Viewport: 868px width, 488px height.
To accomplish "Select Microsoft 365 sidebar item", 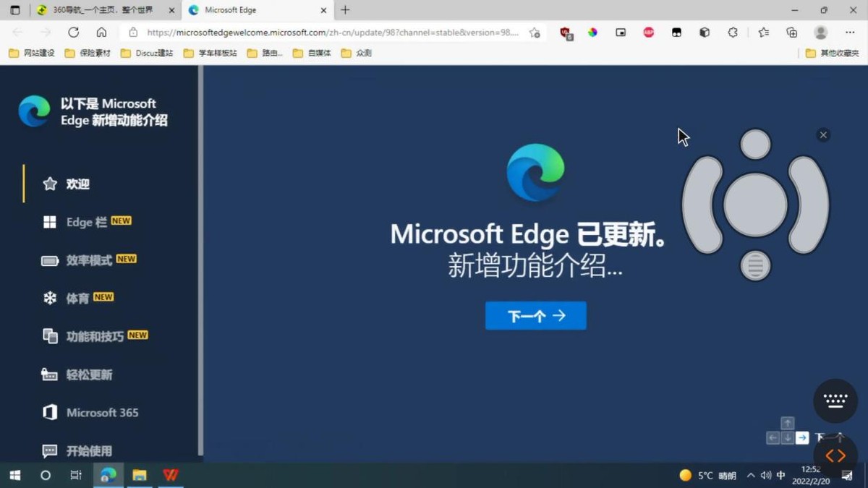I will click(x=90, y=412).
